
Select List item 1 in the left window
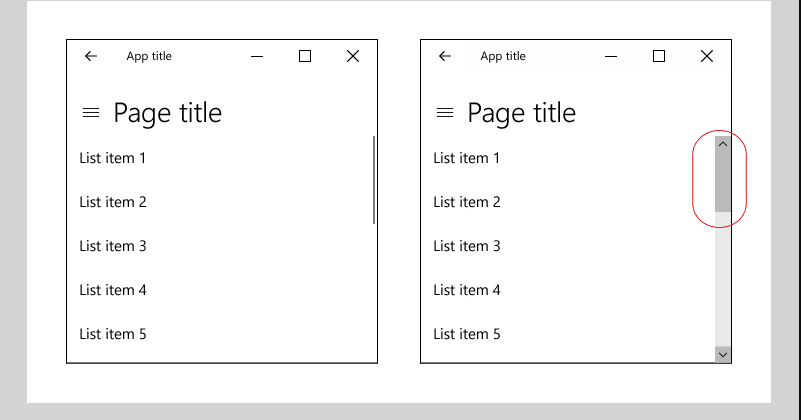click(x=112, y=158)
